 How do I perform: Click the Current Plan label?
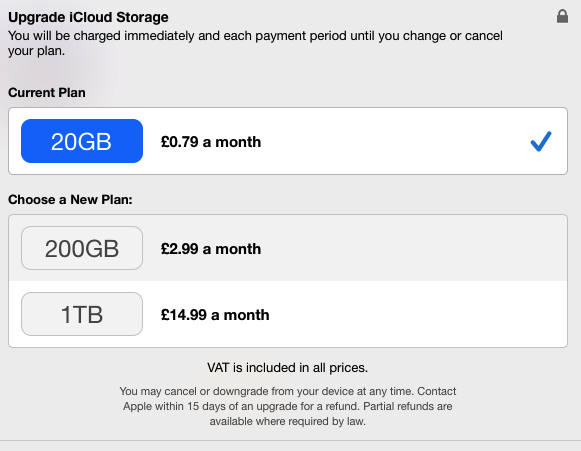(47, 93)
